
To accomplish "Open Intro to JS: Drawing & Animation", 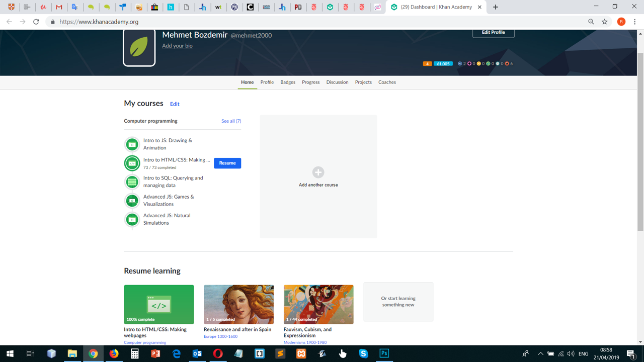I will coord(168,144).
